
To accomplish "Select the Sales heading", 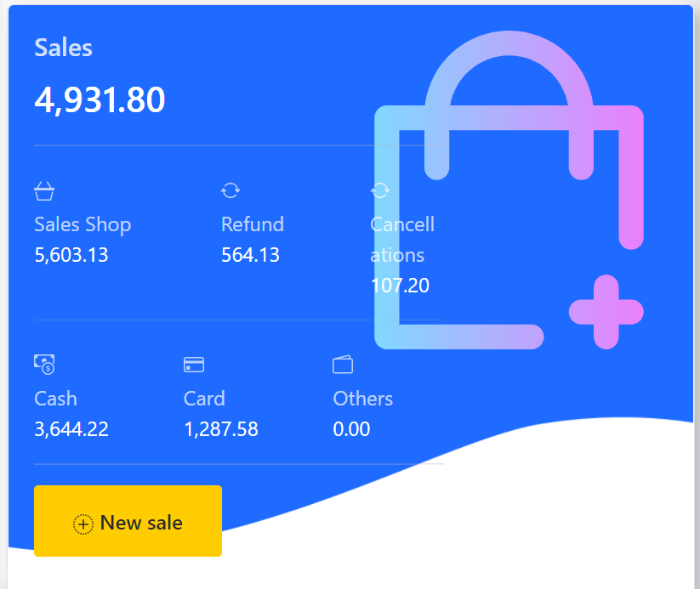I will [x=64, y=48].
